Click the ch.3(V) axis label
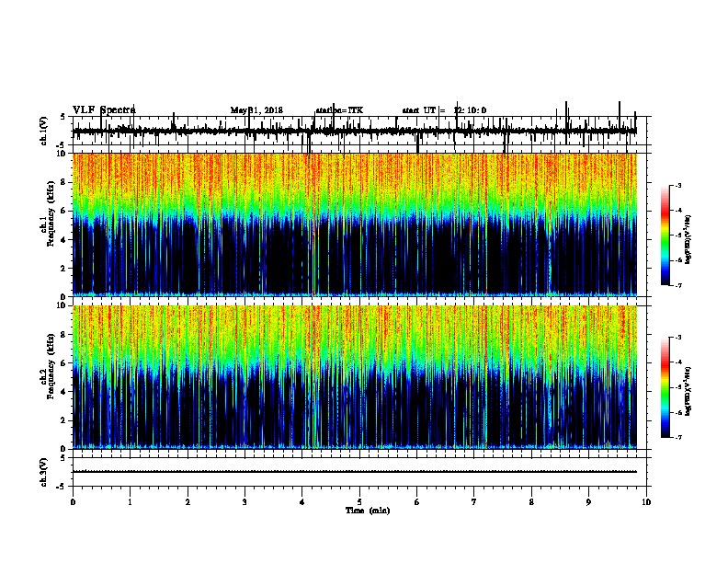The image size is (728, 563). [x=43, y=473]
